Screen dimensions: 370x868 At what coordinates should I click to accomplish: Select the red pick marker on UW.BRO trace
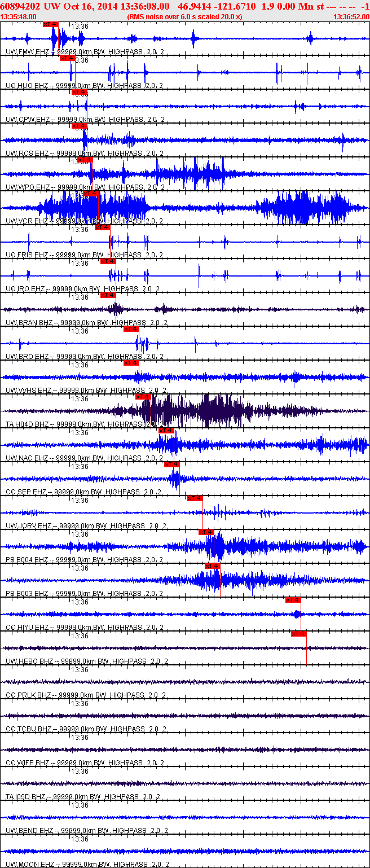(x=131, y=329)
